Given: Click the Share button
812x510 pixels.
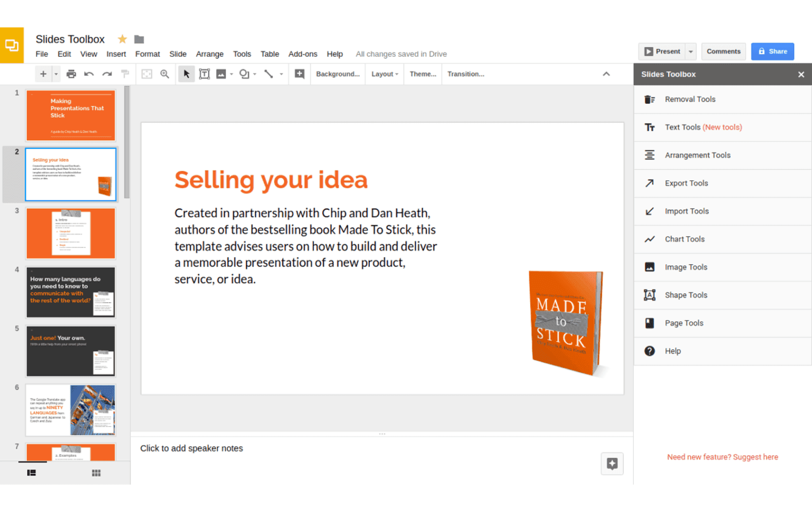Looking at the screenshot, I should pyautogui.click(x=772, y=51).
